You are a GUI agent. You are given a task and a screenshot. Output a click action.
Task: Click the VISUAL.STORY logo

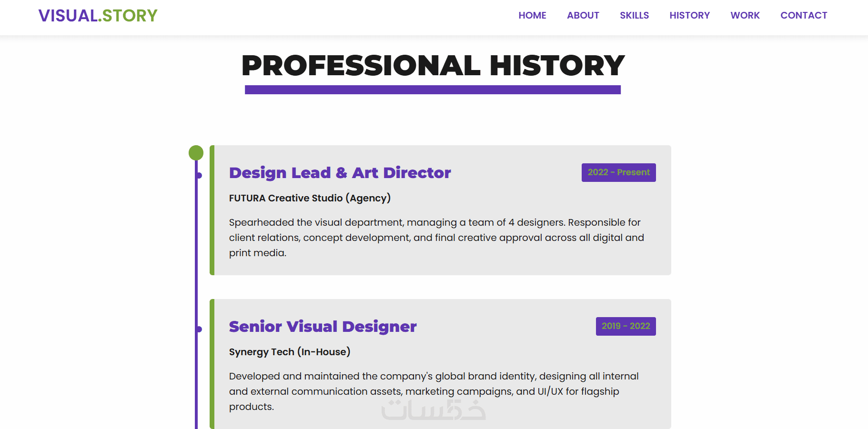[x=98, y=16]
